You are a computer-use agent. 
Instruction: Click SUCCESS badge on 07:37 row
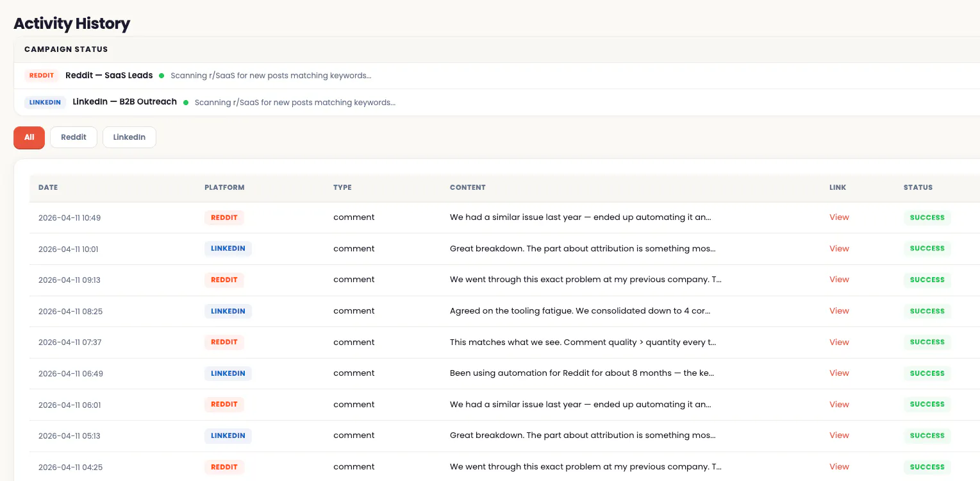927,342
